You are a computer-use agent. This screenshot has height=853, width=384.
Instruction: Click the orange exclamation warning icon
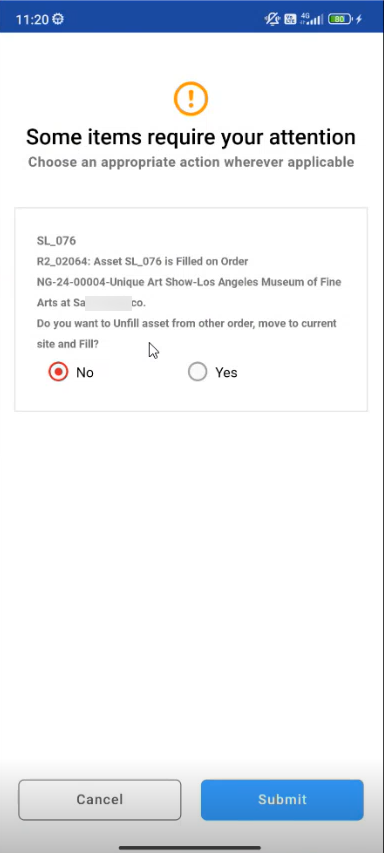(191, 98)
